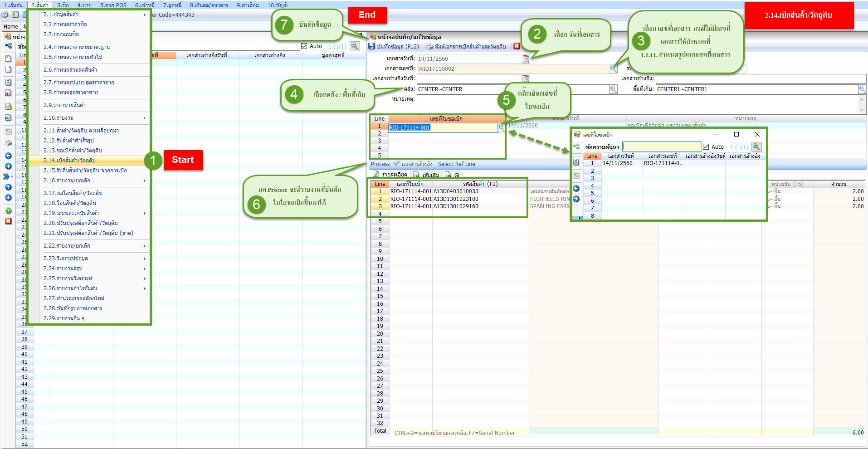Screen dimensions: 868x449
Task: Open the 1.เริ่มต้น menu
Action: coord(14,5)
